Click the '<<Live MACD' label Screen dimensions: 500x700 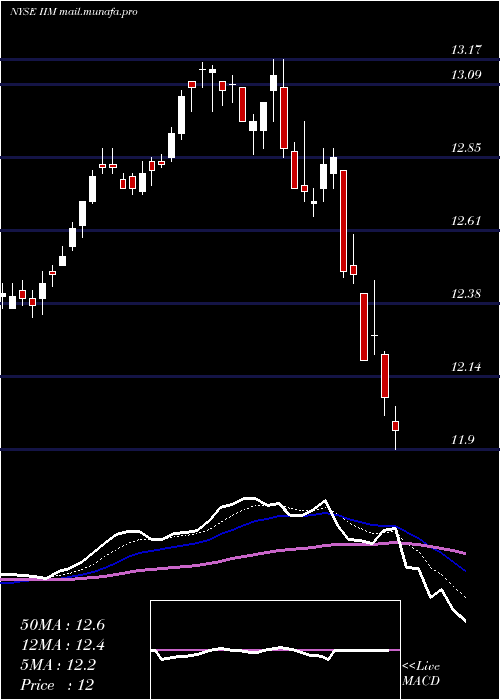(421, 674)
